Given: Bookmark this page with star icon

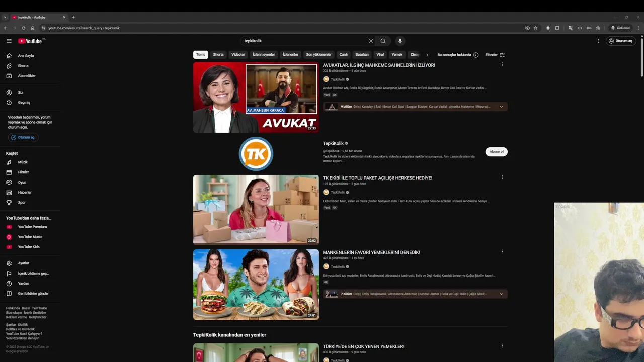Looking at the screenshot, I should pos(536,28).
